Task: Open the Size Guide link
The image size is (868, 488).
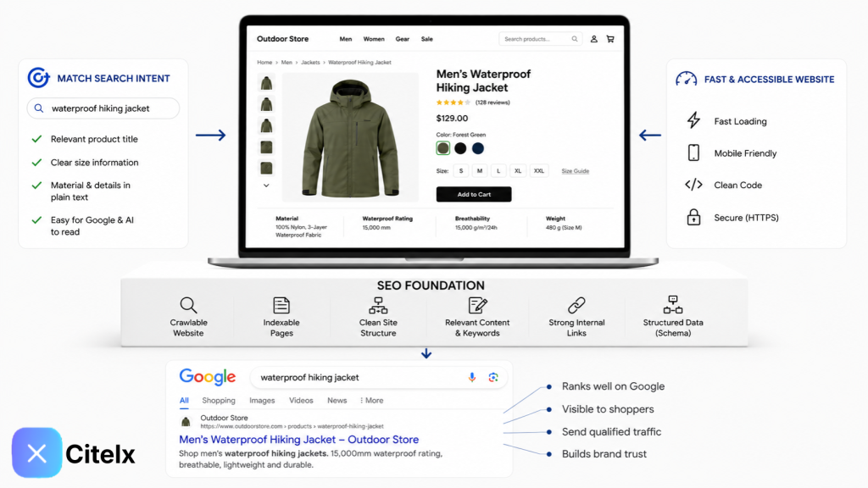Action: click(x=576, y=171)
